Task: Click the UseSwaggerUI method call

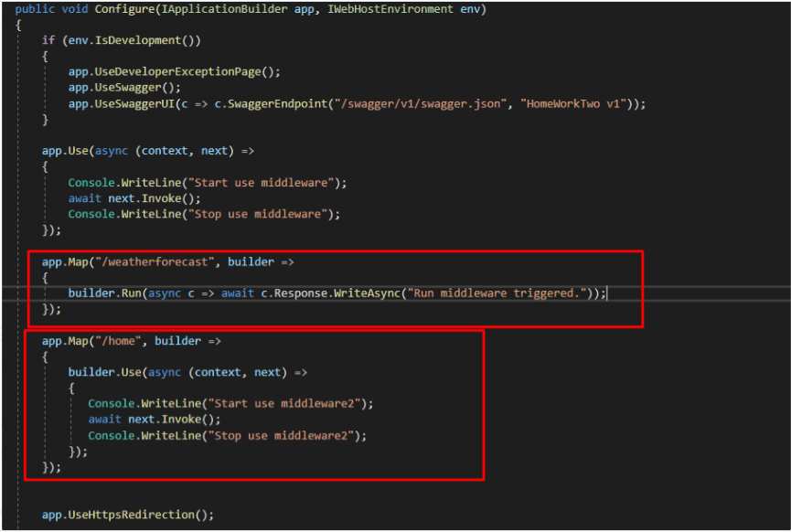Action: pos(134,104)
